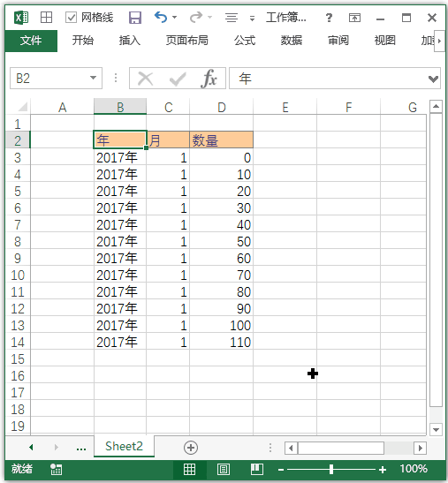
Task: Save the workbook with the floppy disk icon
Action: click(134, 18)
